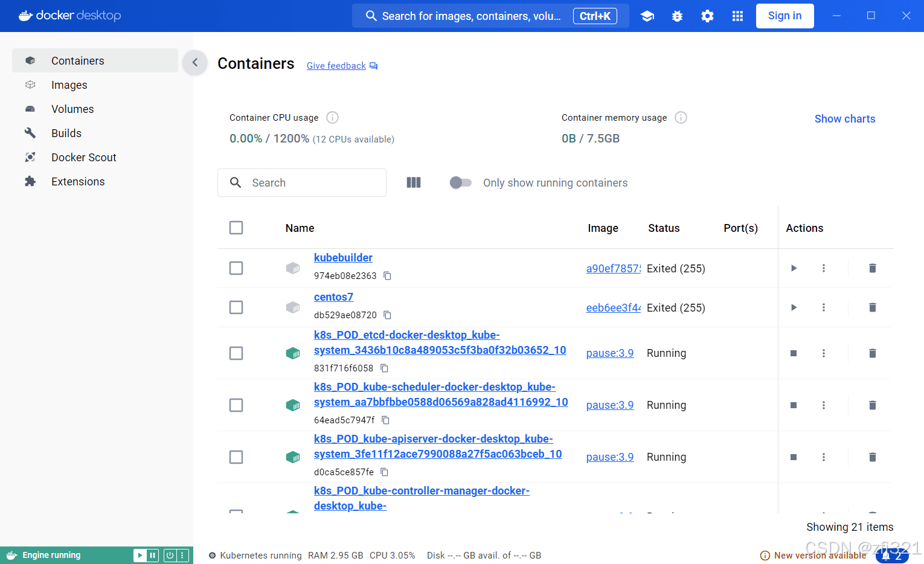Copy the container ID 831f716f6058
Screen dimensions: 924x564
(x=384, y=368)
